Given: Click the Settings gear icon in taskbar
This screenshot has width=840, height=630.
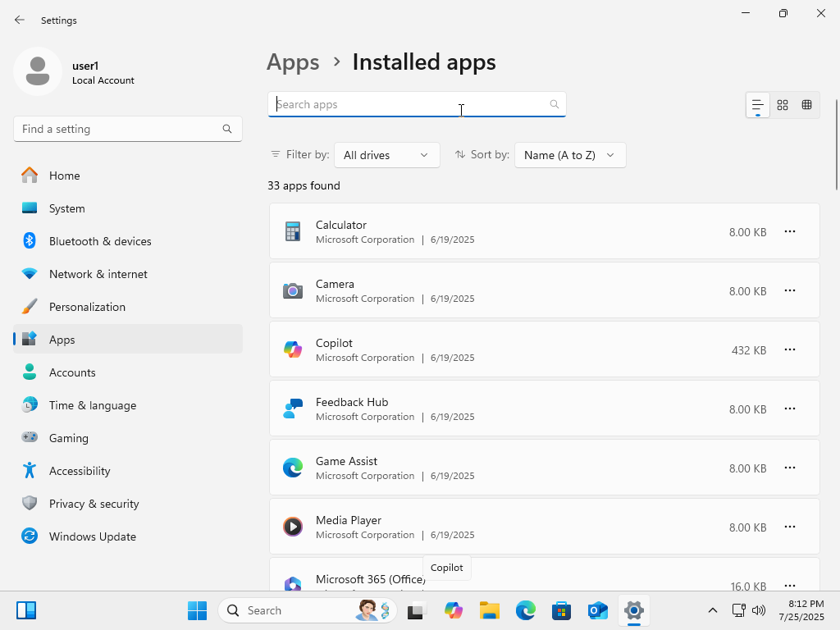Looking at the screenshot, I should [634, 610].
